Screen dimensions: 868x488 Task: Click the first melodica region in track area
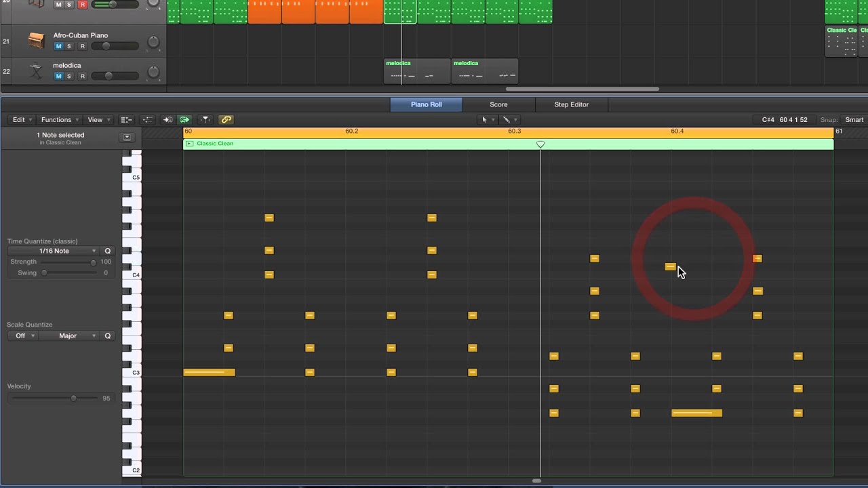(417, 71)
